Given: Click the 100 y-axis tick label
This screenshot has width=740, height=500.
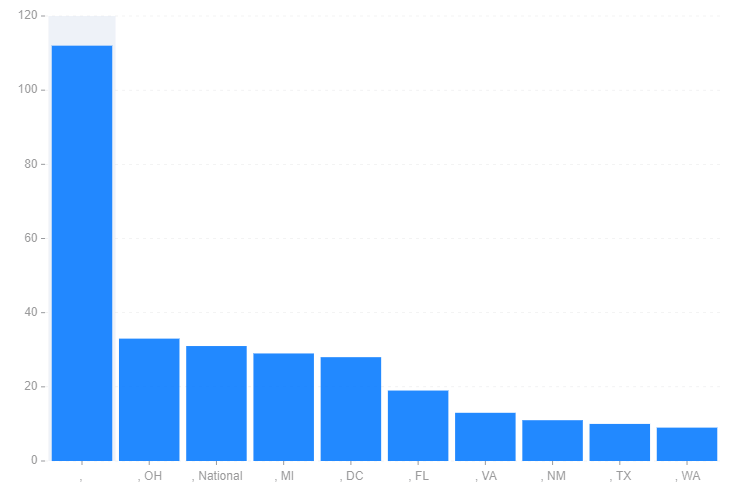Looking at the screenshot, I should [x=28, y=90].
